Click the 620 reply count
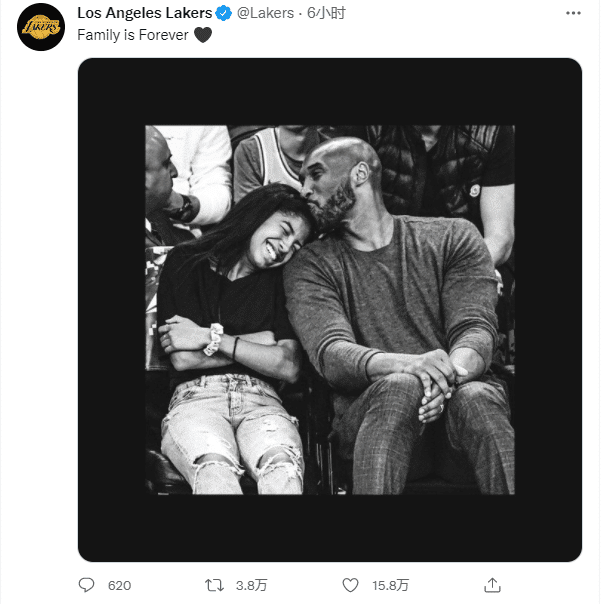This screenshot has width=604, height=604. [119, 585]
